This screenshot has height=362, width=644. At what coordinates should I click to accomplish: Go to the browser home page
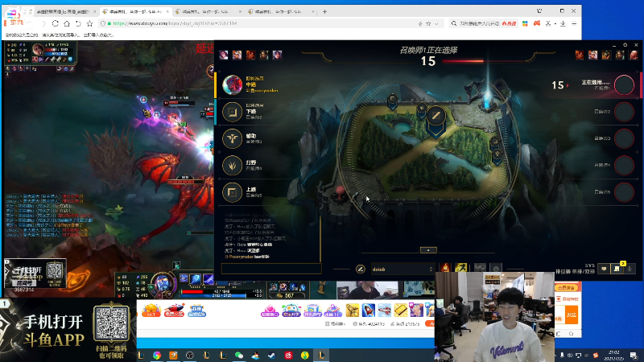[x=67, y=23]
